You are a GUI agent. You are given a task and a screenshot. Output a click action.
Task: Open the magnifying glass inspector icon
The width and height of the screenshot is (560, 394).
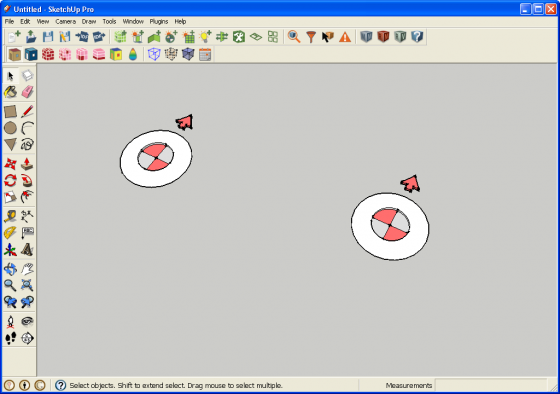(294, 36)
